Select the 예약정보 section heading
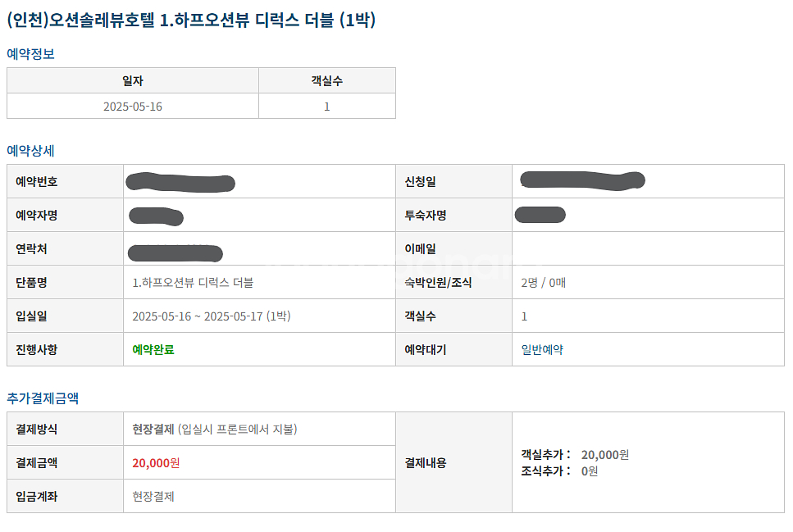 point(30,53)
